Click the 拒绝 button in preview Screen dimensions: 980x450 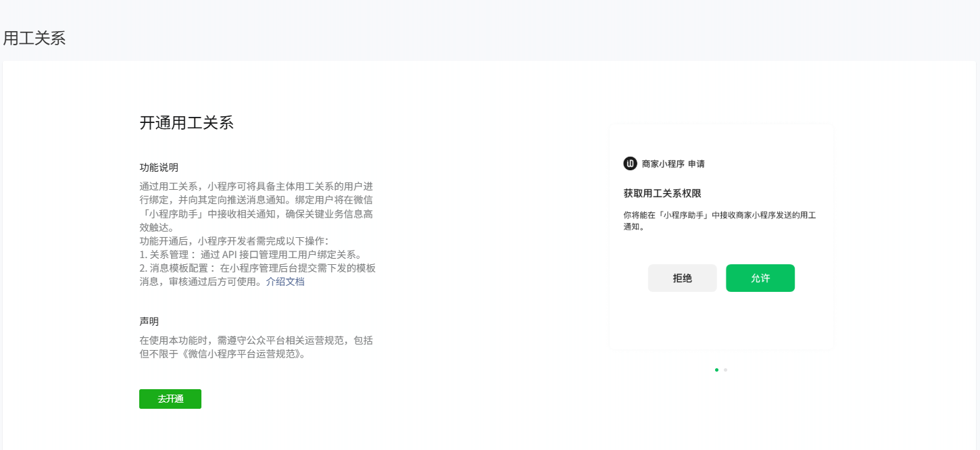682,278
